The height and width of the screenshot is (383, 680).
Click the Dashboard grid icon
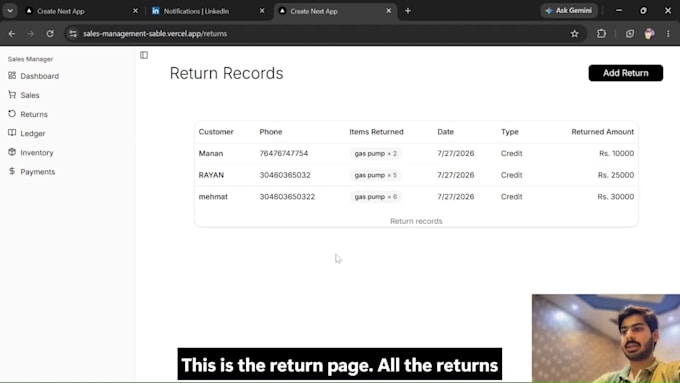point(12,75)
